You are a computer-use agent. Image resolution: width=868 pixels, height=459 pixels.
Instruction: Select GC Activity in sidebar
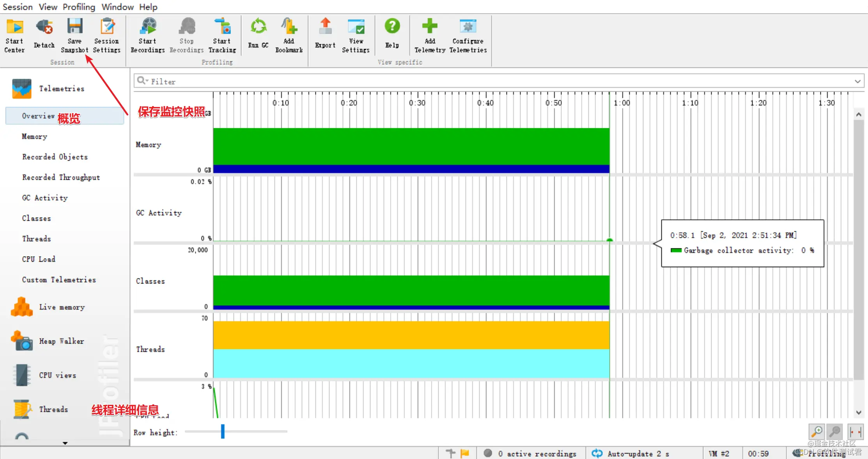(x=45, y=198)
